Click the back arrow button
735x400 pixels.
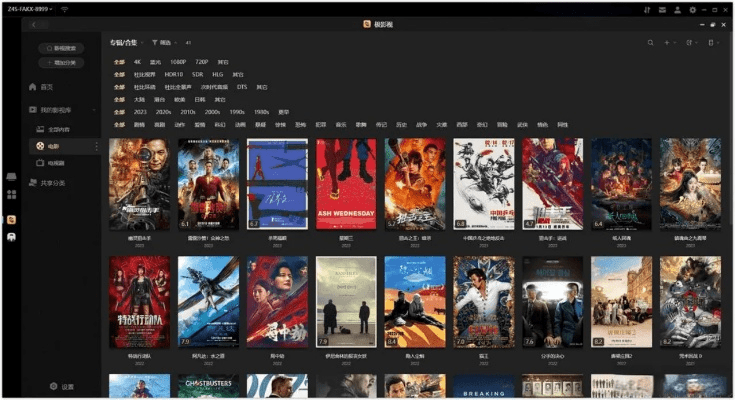[x=33, y=24]
